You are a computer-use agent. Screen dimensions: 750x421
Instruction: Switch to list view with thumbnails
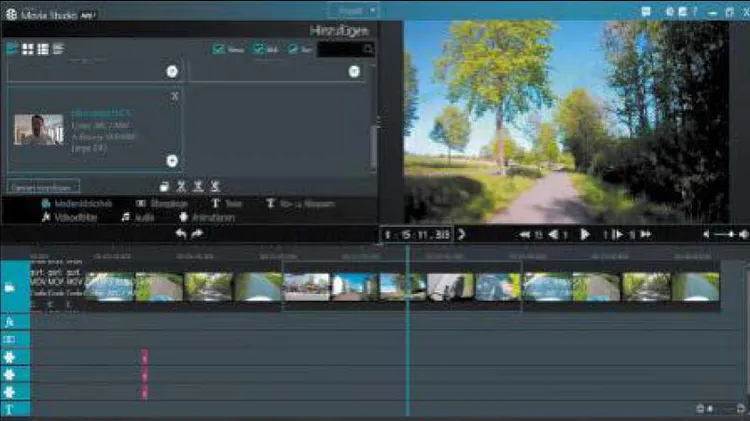coord(43,49)
